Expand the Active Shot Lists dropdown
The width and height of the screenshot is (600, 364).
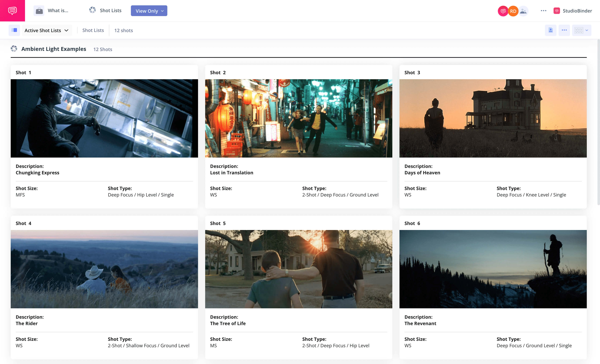pyautogui.click(x=47, y=30)
